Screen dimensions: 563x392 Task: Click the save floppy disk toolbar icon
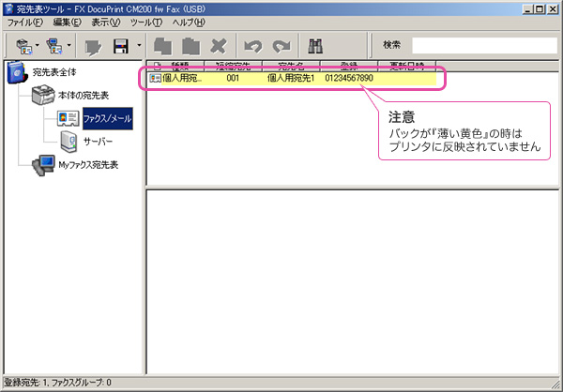(121, 44)
